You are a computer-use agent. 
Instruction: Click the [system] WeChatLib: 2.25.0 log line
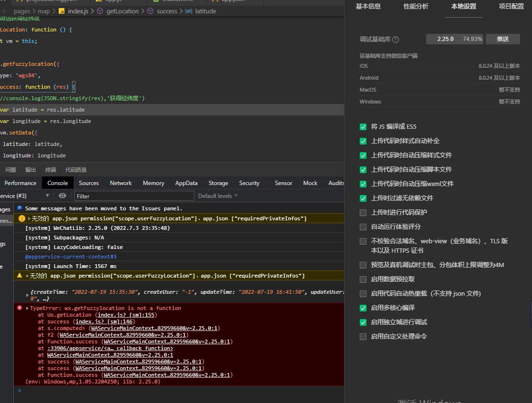tap(97, 228)
